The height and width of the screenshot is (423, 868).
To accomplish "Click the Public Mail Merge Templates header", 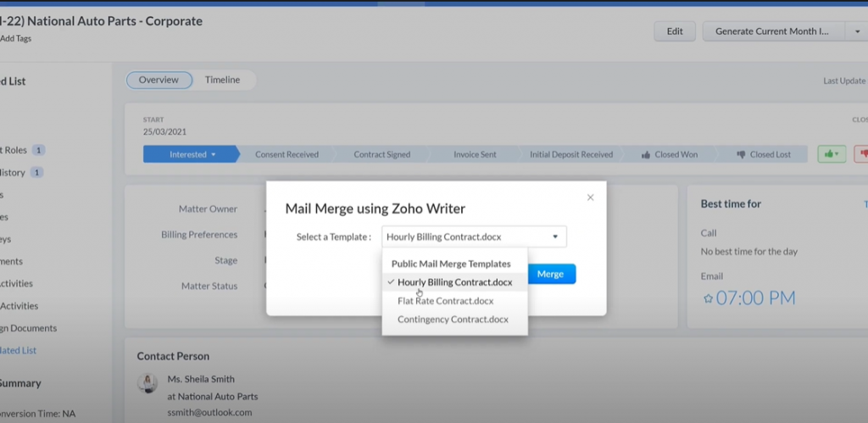I will coord(451,264).
